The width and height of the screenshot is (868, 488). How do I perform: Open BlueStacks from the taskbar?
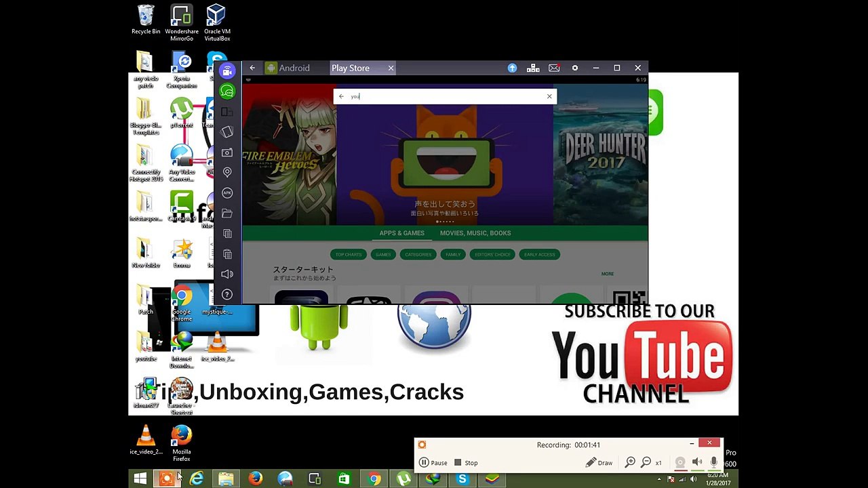pos(492,479)
